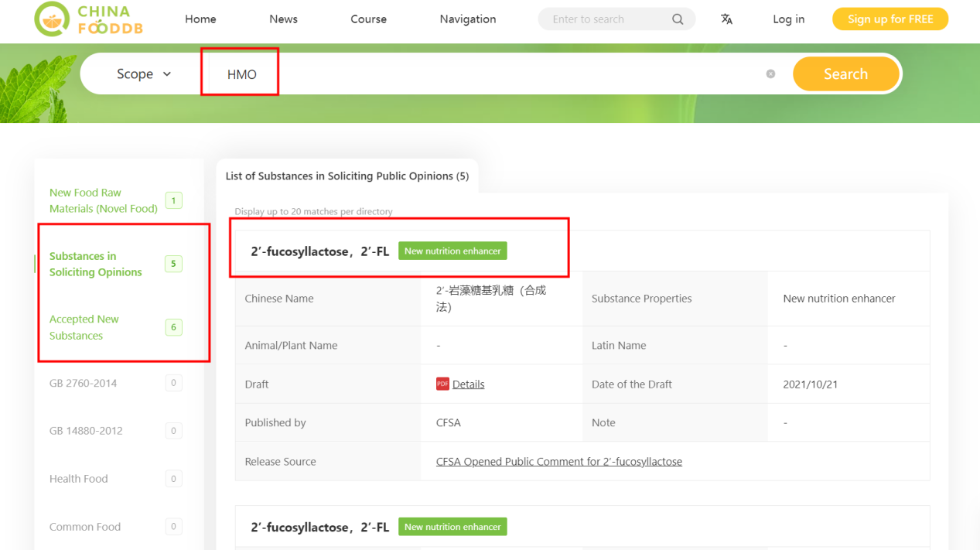This screenshot has width=980, height=550.
Task: Click the magnifier icon in top search
Action: pyautogui.click(x=678, y=19)
